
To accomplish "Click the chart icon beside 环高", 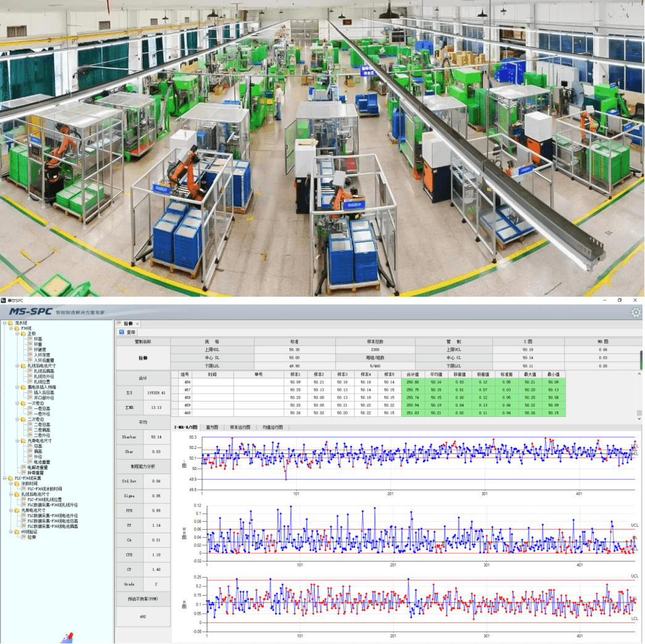I will (29, 339).
